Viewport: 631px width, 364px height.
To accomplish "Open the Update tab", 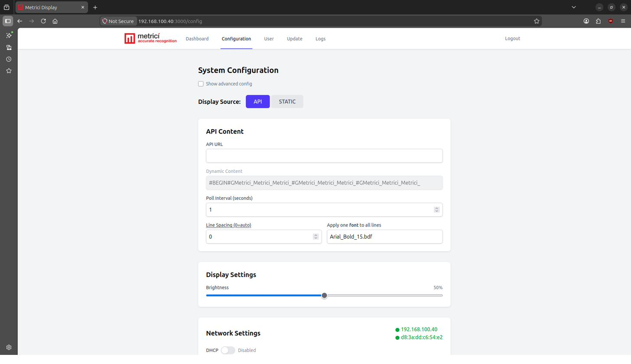I will [295, 39].
